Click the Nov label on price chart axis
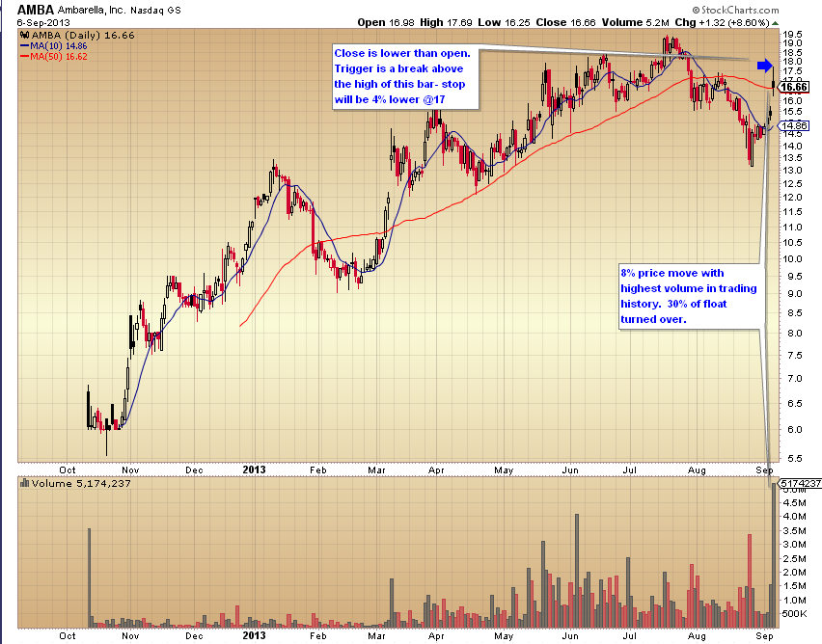822x644 pixels. point(130,470)
